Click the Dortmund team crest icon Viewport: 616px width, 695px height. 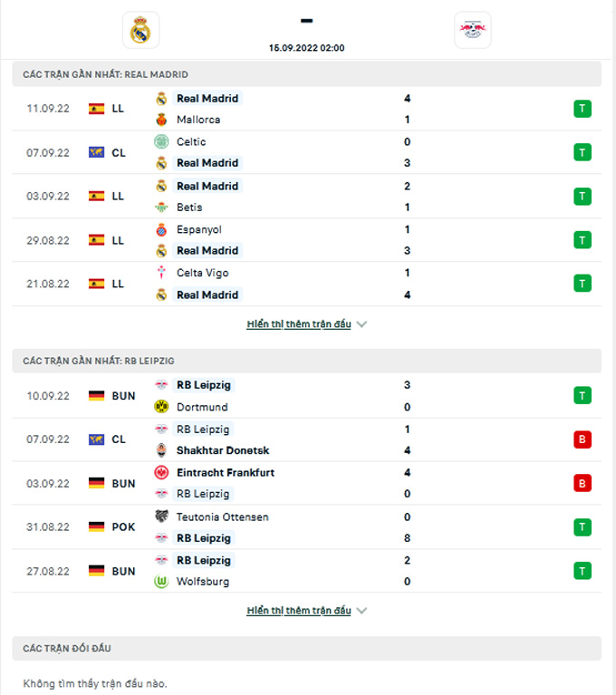pyautogui.click(x=161, y=407)
